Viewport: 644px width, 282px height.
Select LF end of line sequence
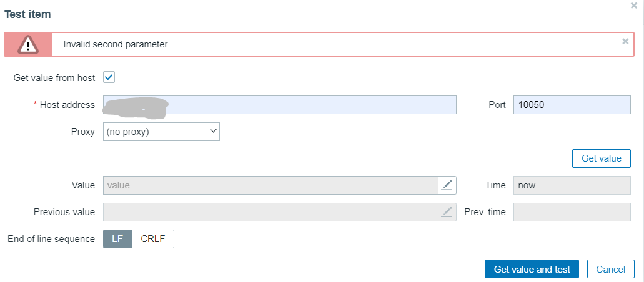[117, 239]
